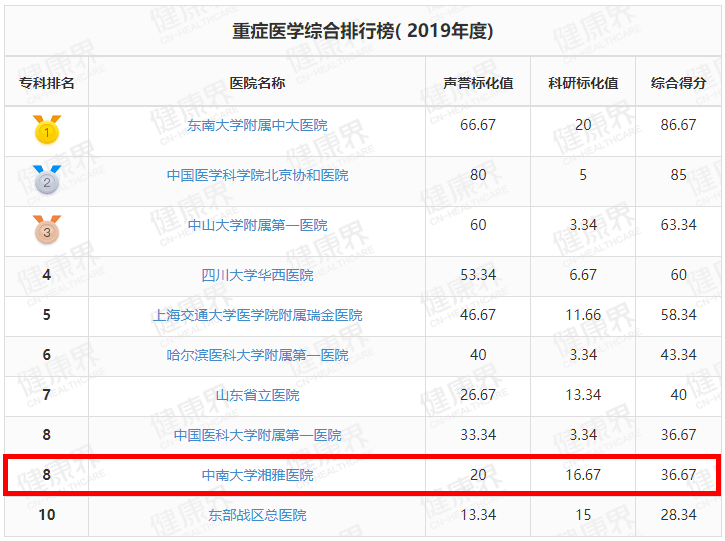Select the 58.34 total score cell
The image size is (725, 541).
pos(678,315)
